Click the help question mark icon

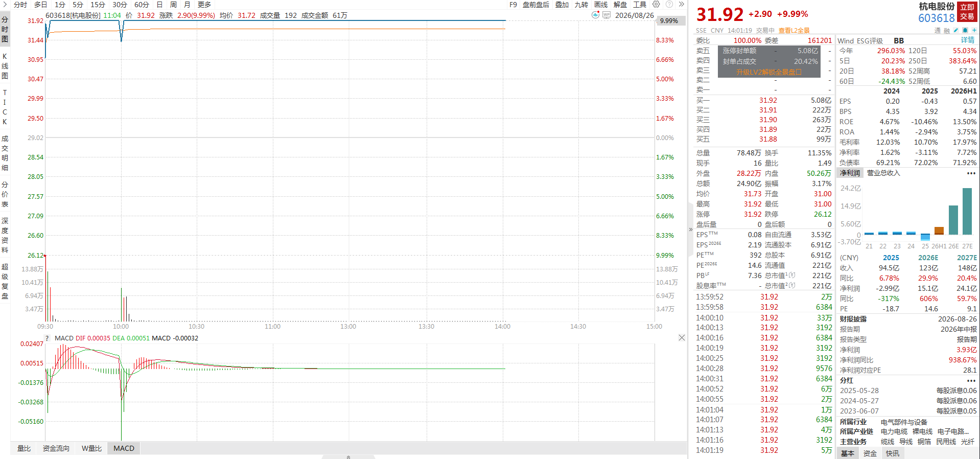[x=669, y=4]
